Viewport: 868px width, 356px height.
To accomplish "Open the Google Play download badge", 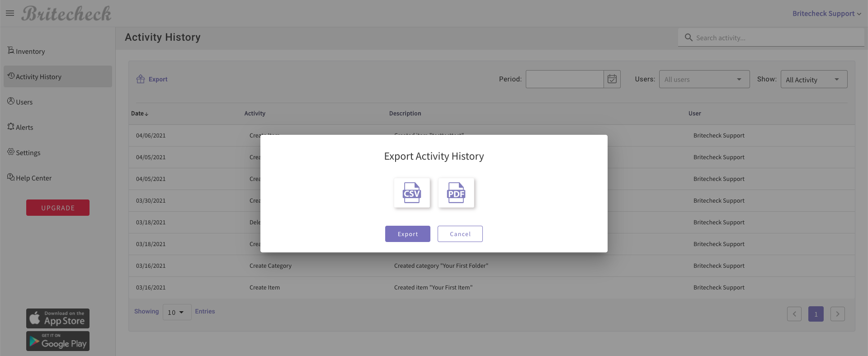I will click(58, 341).
